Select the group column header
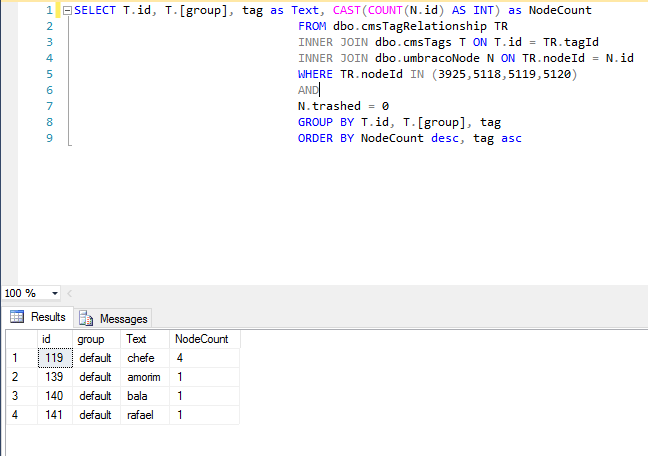The image size is (648, 456). (96, 339)
